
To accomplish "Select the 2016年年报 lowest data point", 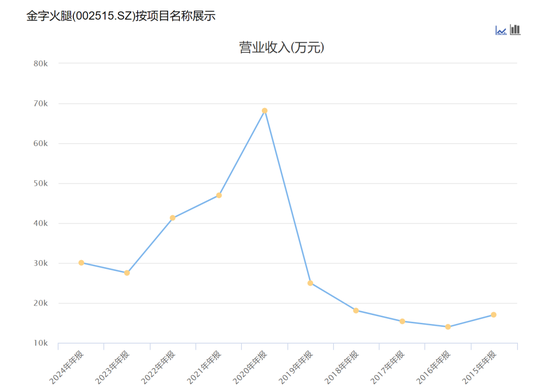I will pos(448,327).
